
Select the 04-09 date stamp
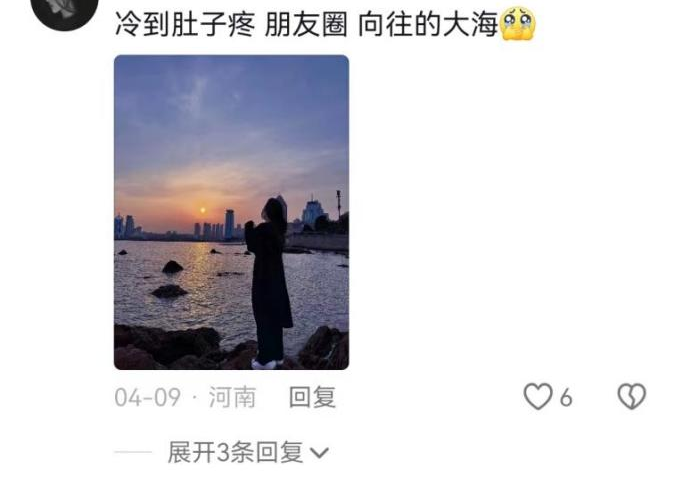(x=147, y=397)
